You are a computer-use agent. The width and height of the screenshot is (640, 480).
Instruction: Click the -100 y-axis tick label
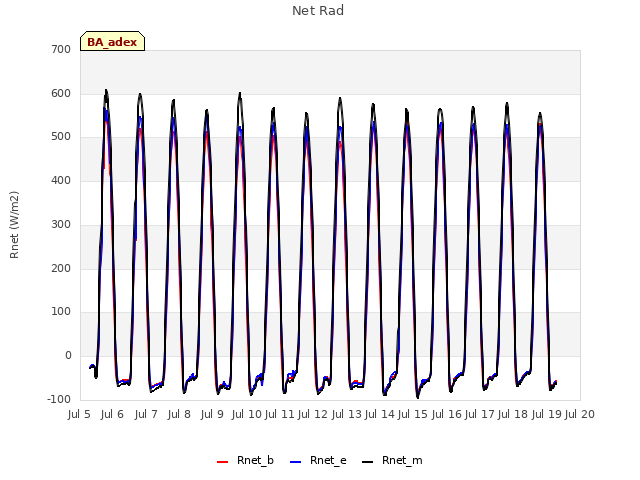pyautogui.click(x=59, y=399)
